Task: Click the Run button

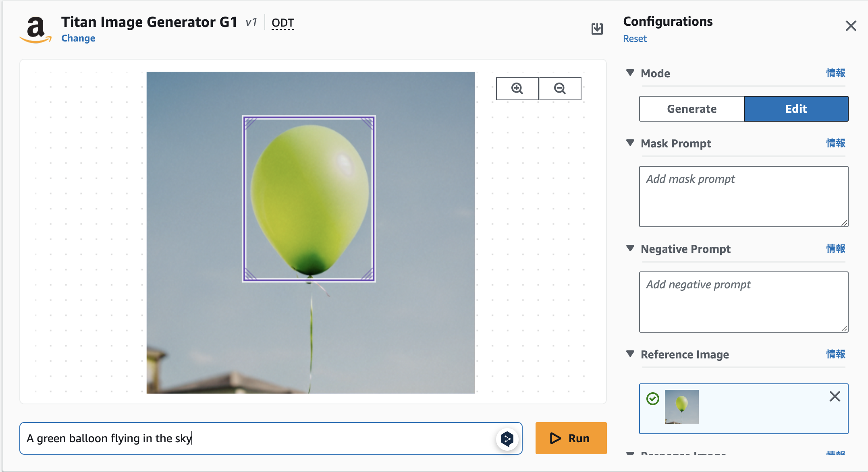Action: pos(571,438)
